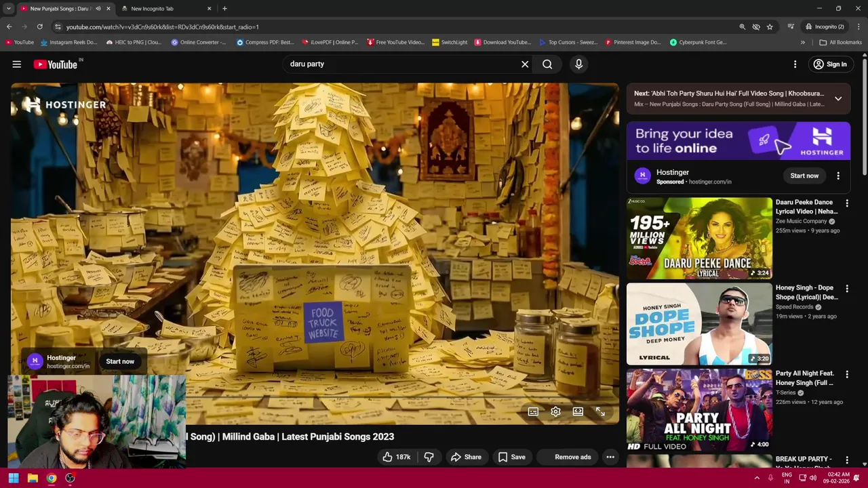The height and width of the screenshot is (488, 868).
Task: Open Instagram Reels Do... bookmark
Action: coord(69,42)
